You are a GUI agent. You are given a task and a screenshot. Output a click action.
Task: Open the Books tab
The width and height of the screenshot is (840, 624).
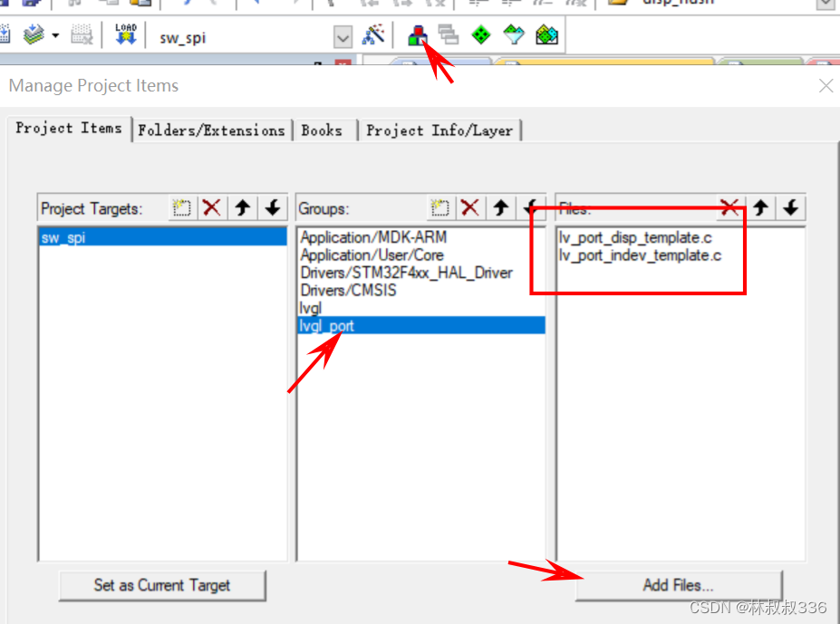(x=322, y=130)
